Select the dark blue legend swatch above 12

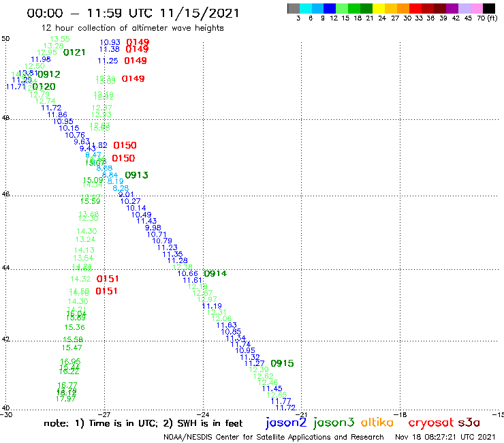coord(330,8)
